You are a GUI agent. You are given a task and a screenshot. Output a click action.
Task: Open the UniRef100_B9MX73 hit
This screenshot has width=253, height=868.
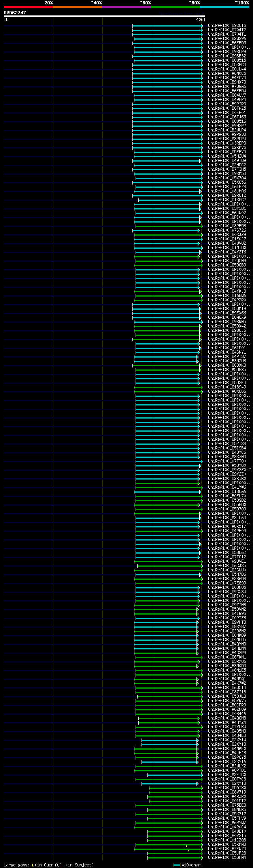point(227,82)
